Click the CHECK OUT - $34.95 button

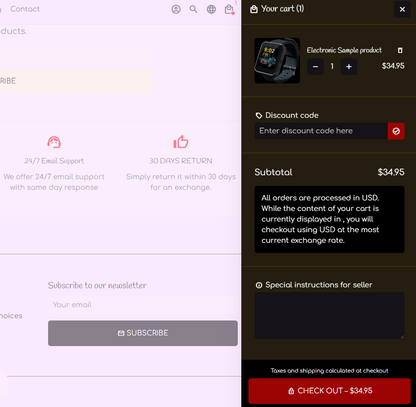pos(329,391)
